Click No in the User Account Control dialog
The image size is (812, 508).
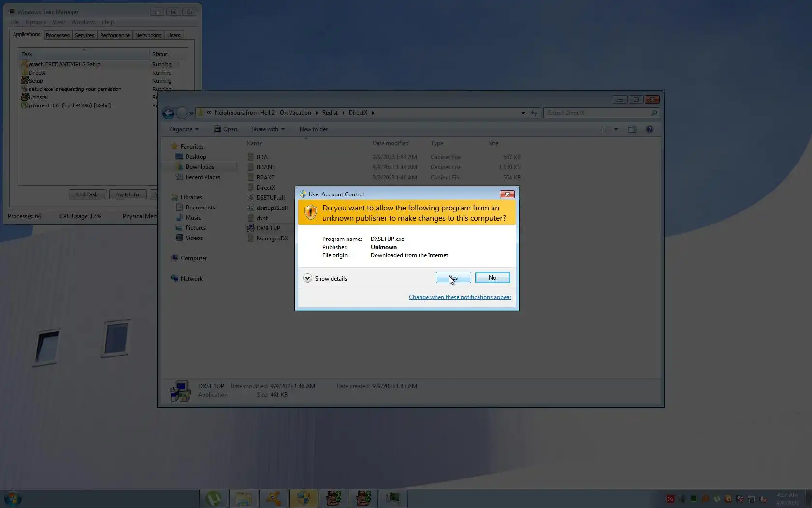493,278
